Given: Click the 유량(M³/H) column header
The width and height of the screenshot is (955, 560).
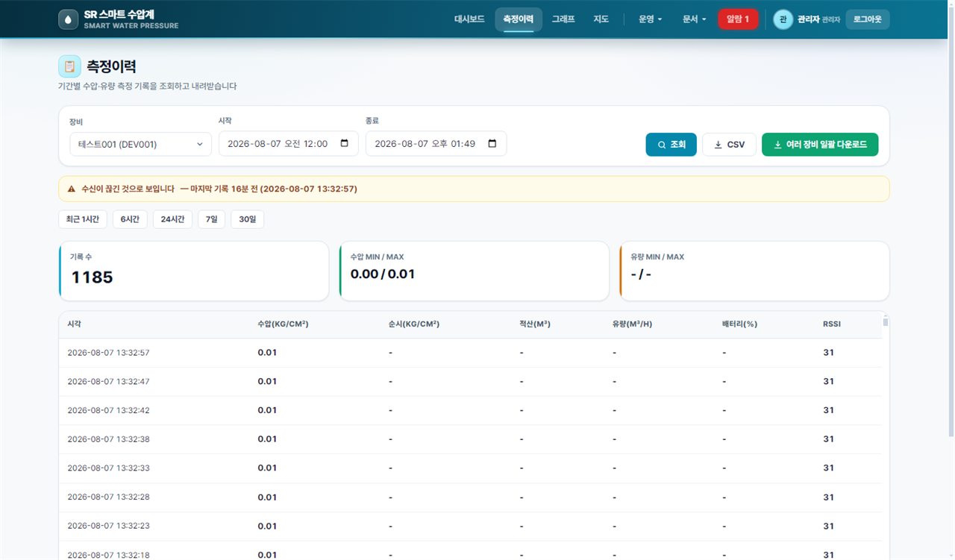Looking at the screenshot, I should pyautogui.click(x=633, y=324).
